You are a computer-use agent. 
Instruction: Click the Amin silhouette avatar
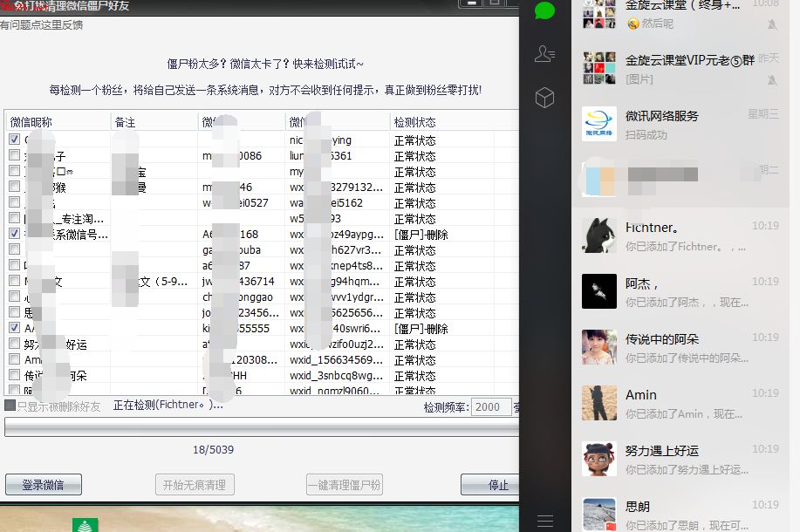599,403
